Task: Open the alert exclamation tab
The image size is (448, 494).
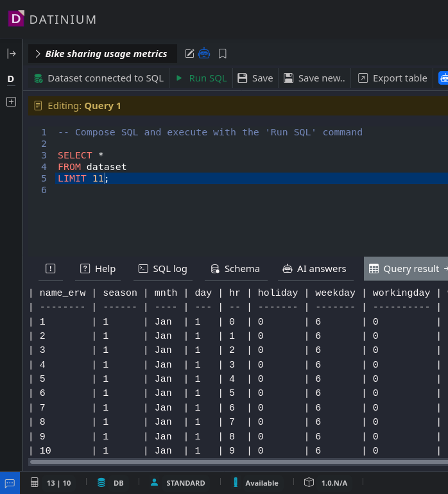Action: point(51,269)
